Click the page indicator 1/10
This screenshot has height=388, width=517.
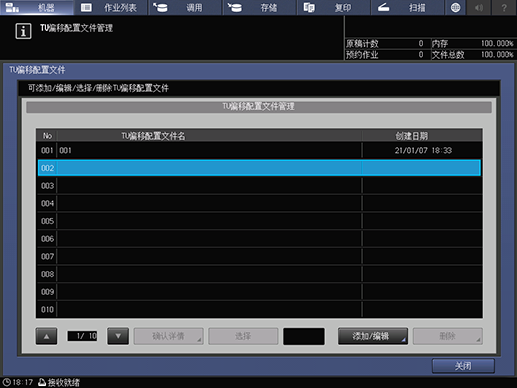pyautogui.click(x=82, y=336)
